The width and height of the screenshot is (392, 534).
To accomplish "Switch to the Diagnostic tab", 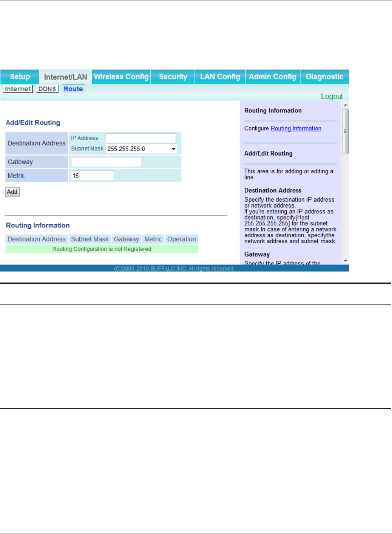I will tap(324, 77).
